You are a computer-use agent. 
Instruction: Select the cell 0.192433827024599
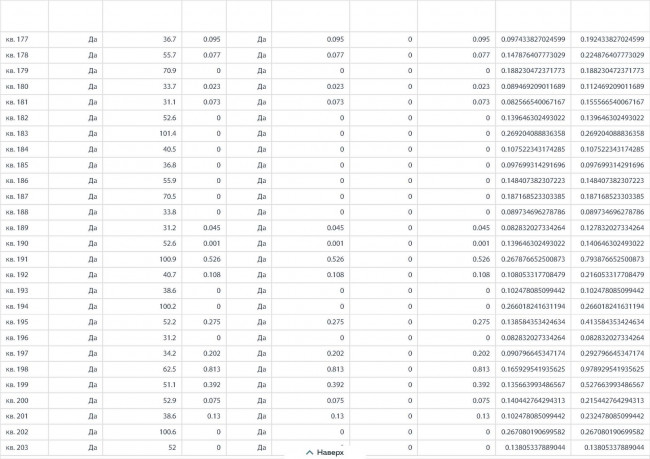coord(612,39)
